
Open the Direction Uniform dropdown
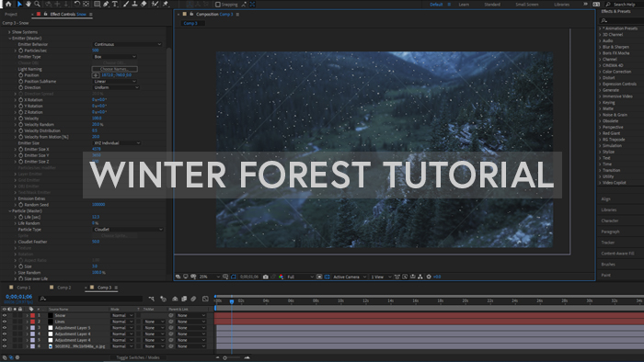[x=116, y=87]
